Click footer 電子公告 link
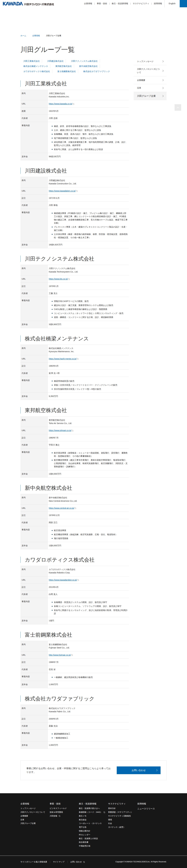The width and height of the screenshot is (187, 868). (x=83, y=827)
